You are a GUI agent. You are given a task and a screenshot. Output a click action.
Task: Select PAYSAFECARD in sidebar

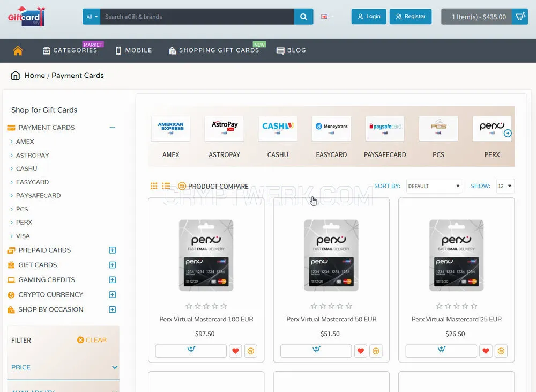38,196
